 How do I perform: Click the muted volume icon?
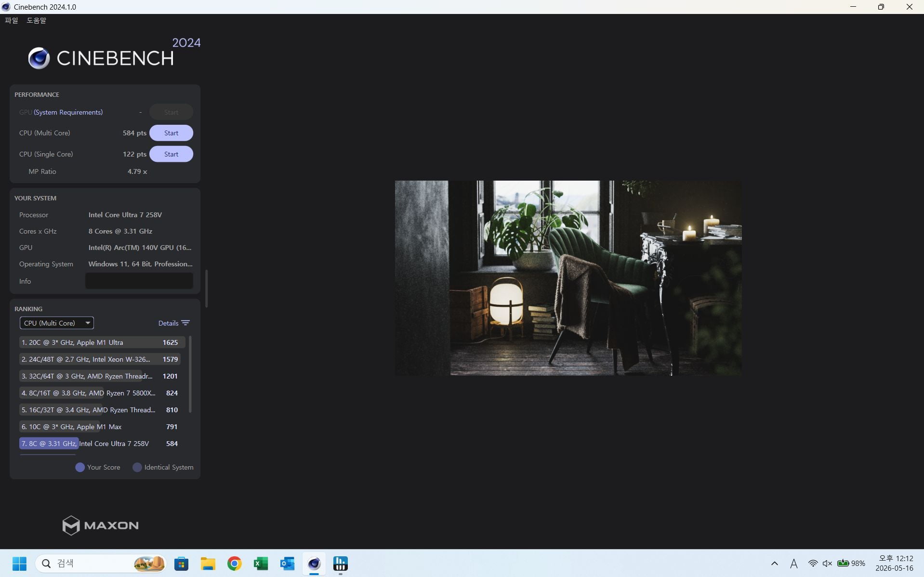point(828,564)
